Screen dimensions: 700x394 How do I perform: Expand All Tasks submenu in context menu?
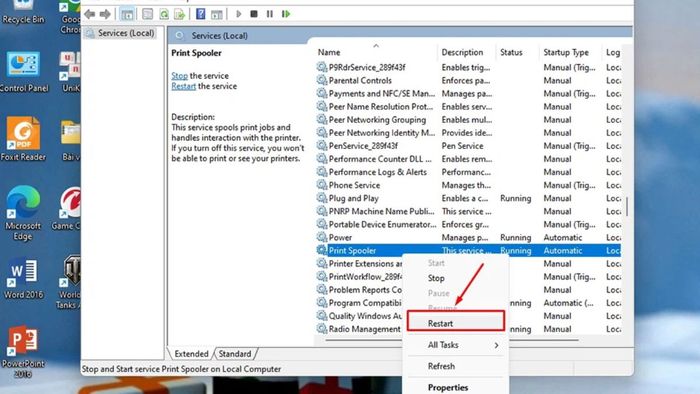coord(456,344)
